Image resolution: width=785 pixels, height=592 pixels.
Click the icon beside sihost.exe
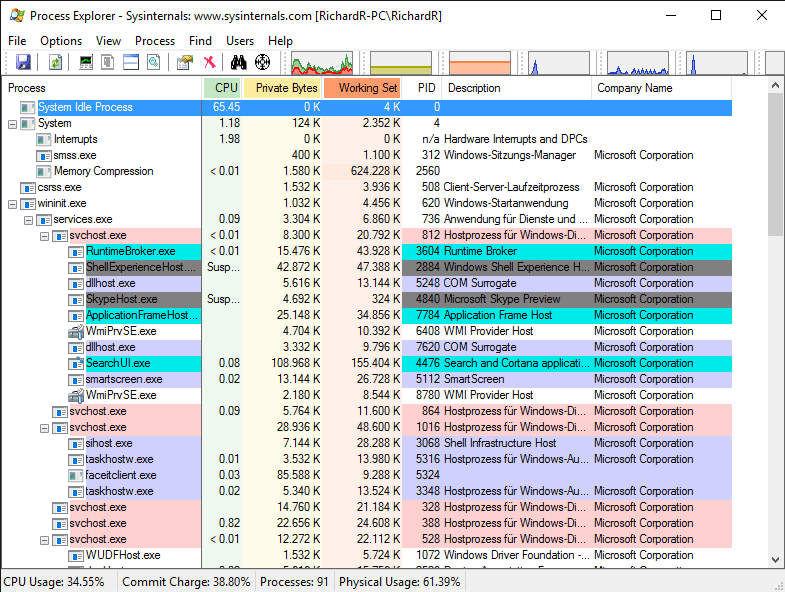click(x=76, y=444)
